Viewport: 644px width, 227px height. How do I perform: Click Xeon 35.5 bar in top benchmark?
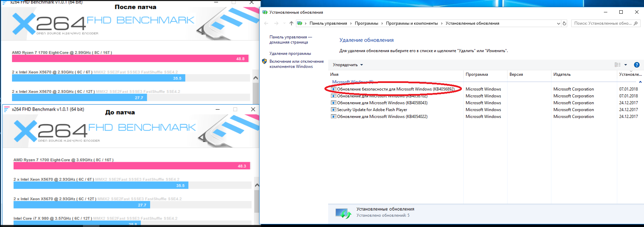point(98,78)
